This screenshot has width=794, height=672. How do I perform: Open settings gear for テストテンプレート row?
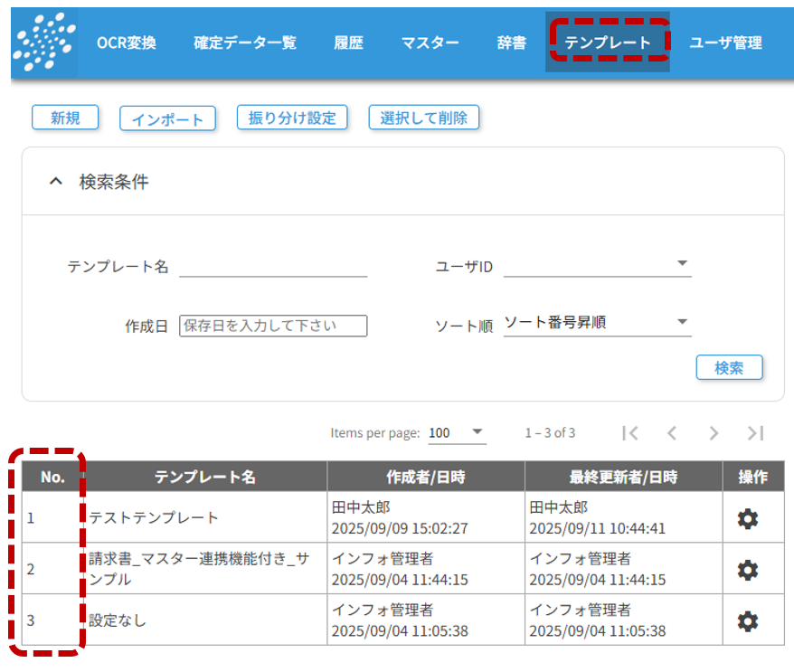coord(747,518)
